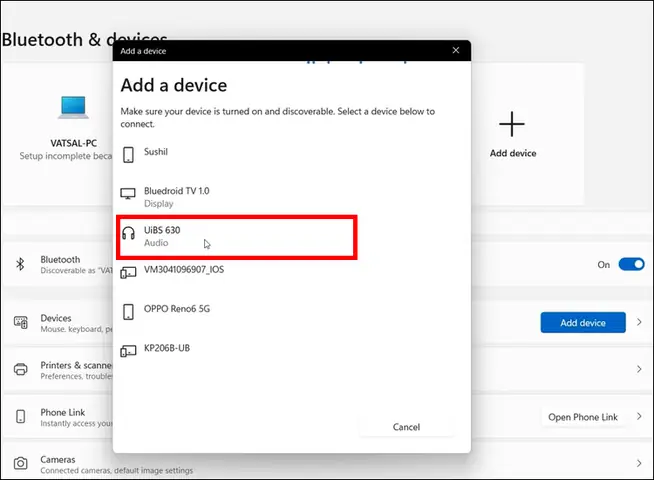This screenshot has width=654, height=480.
Task: Click Cancel in the Add a device dialog
Action: pyautogui.click(x=406, y=427)
